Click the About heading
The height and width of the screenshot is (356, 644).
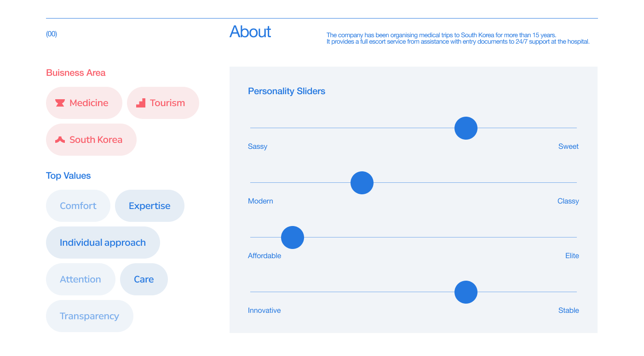click(250, 32)
